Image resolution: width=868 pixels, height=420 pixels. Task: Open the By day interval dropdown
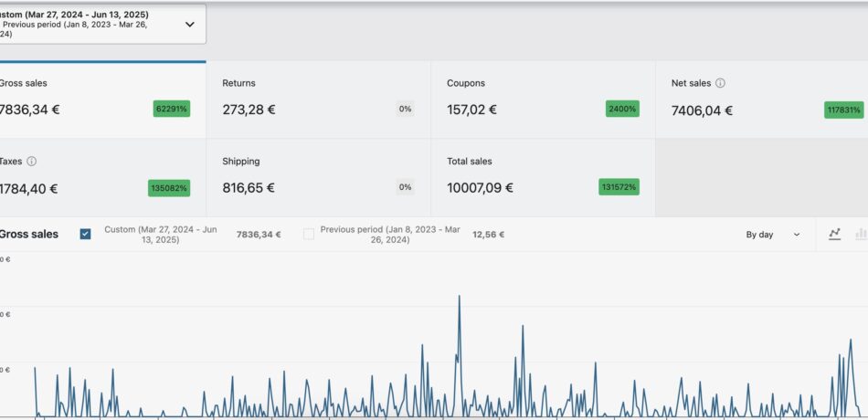(772, 235)
